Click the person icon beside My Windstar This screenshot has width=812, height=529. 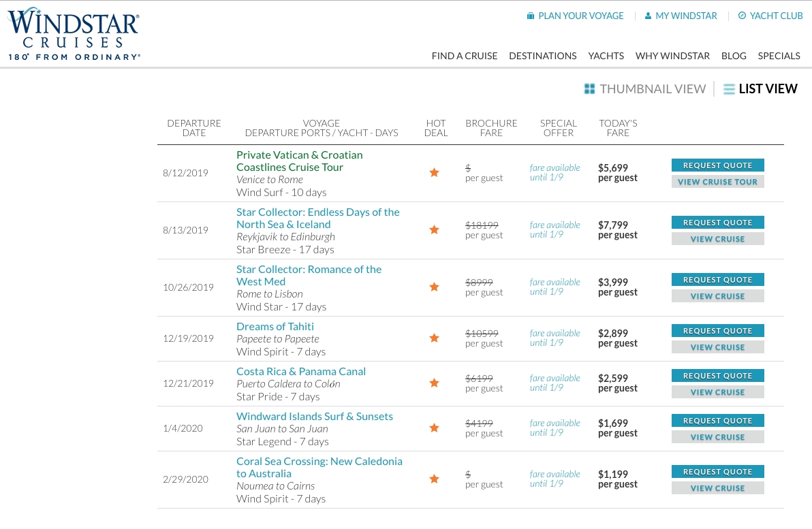click(648, 16)
